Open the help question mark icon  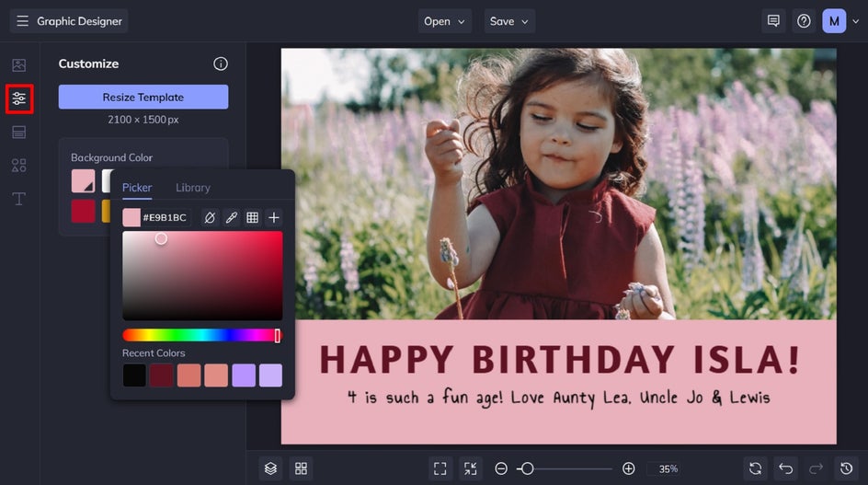[x=804, y=21]
